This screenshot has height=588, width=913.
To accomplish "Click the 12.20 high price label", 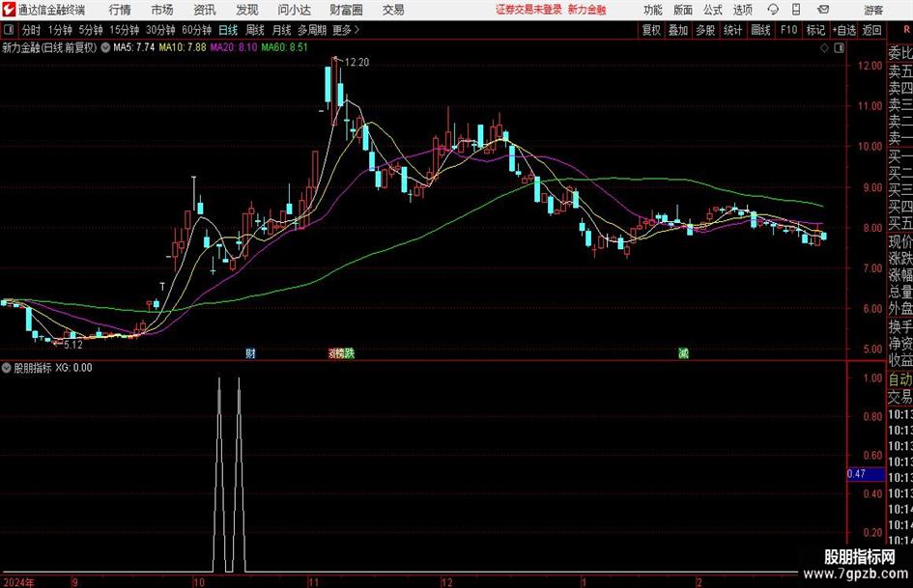I will pos(357,62).
